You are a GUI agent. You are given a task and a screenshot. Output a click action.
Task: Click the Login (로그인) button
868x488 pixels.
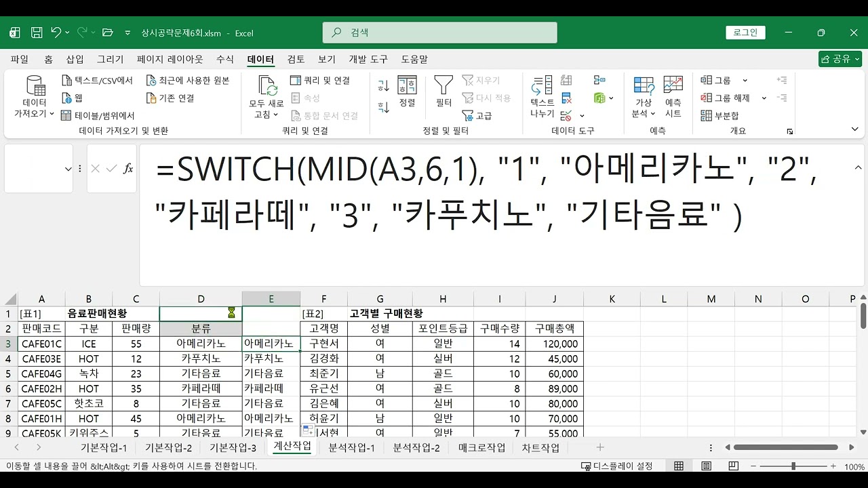click(745, 33)
